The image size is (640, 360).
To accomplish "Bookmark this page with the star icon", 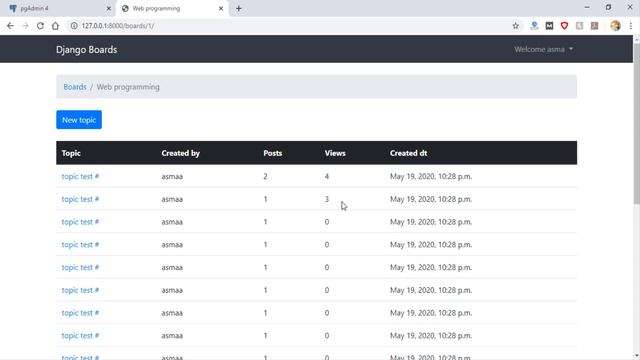I will click(516, 26).
